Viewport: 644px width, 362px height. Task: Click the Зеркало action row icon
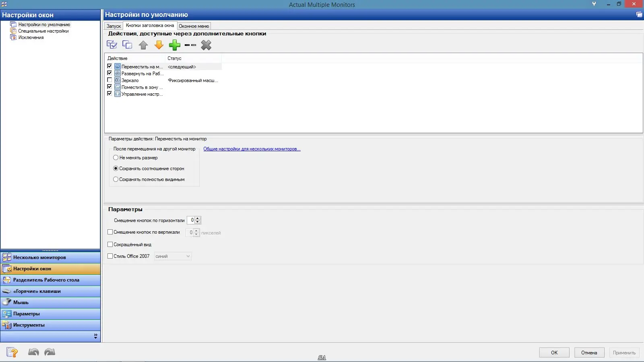118,80
